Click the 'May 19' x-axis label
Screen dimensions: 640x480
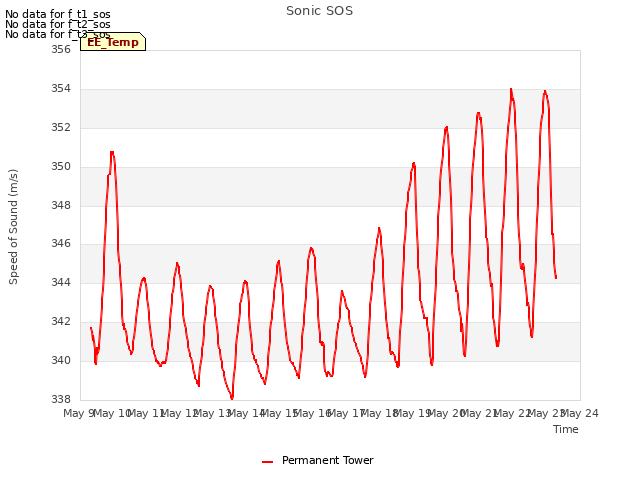[x=413, y=413]
